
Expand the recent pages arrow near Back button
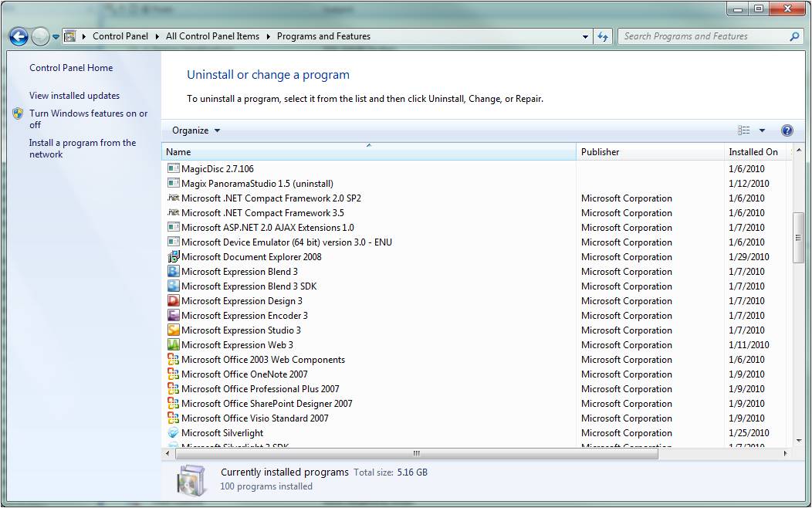[x=56, y=37]
